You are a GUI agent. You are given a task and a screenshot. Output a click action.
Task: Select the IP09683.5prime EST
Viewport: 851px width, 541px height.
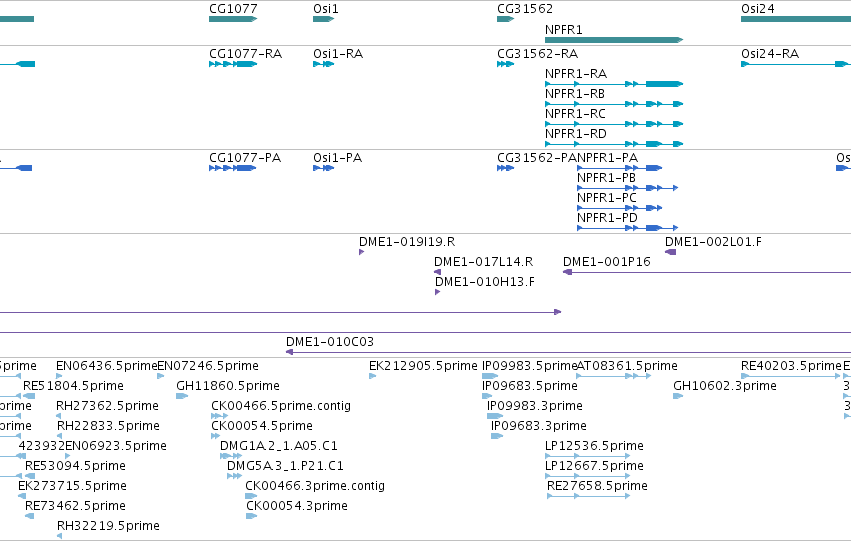487,396
